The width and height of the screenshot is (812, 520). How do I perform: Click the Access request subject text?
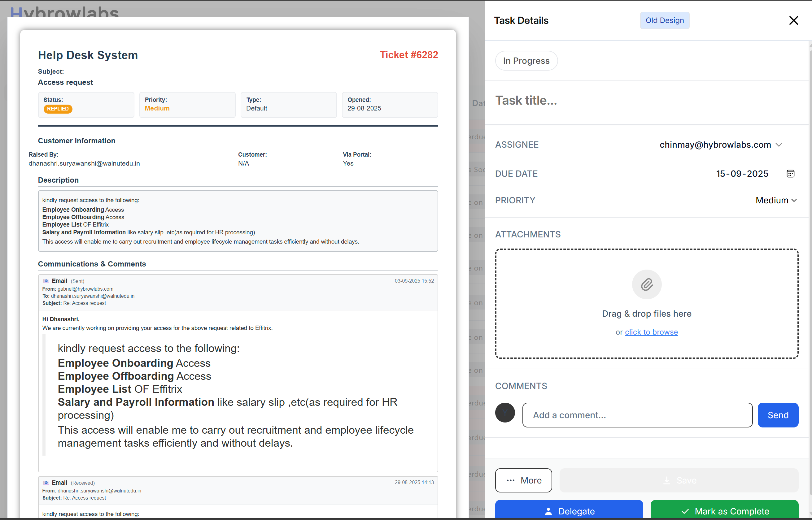point(65,82)
